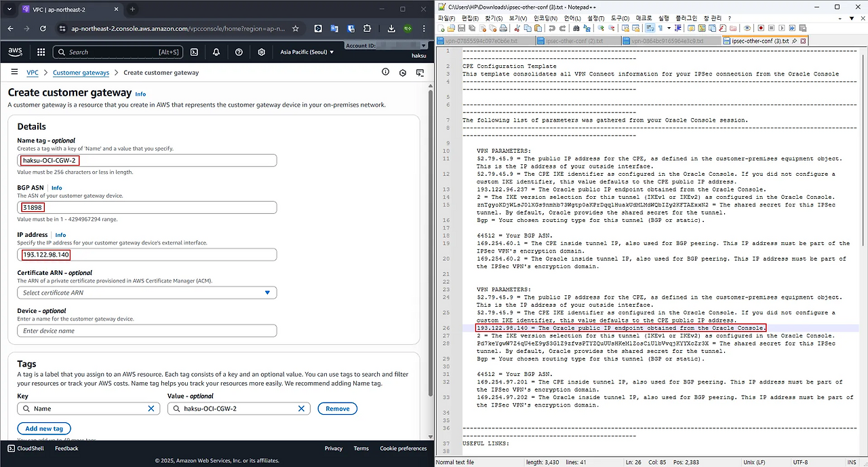Toggle show all characters pilcrow icon
The image size is (868, 467).
(659, 29)
